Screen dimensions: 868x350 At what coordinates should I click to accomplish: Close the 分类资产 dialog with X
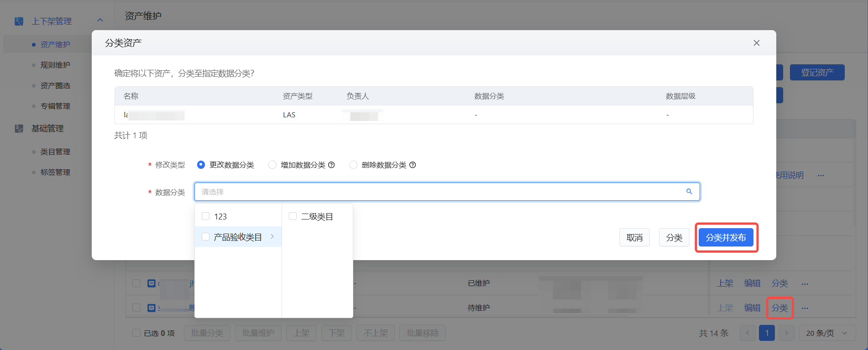756,43
